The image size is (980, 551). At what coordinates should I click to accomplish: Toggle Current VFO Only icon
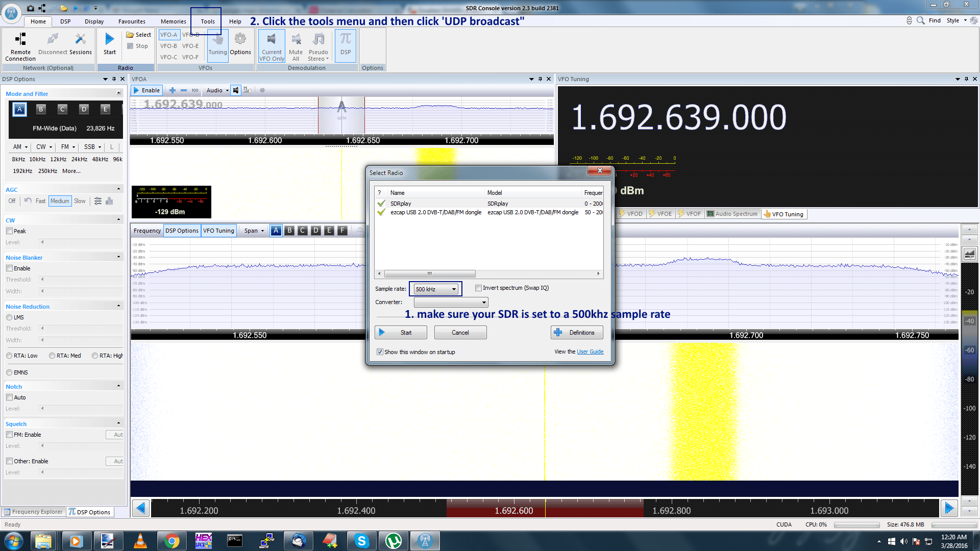point(272,39)
